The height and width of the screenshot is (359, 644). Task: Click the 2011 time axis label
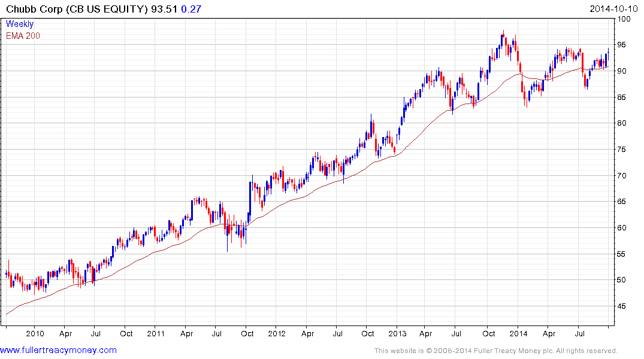point(156,333)
